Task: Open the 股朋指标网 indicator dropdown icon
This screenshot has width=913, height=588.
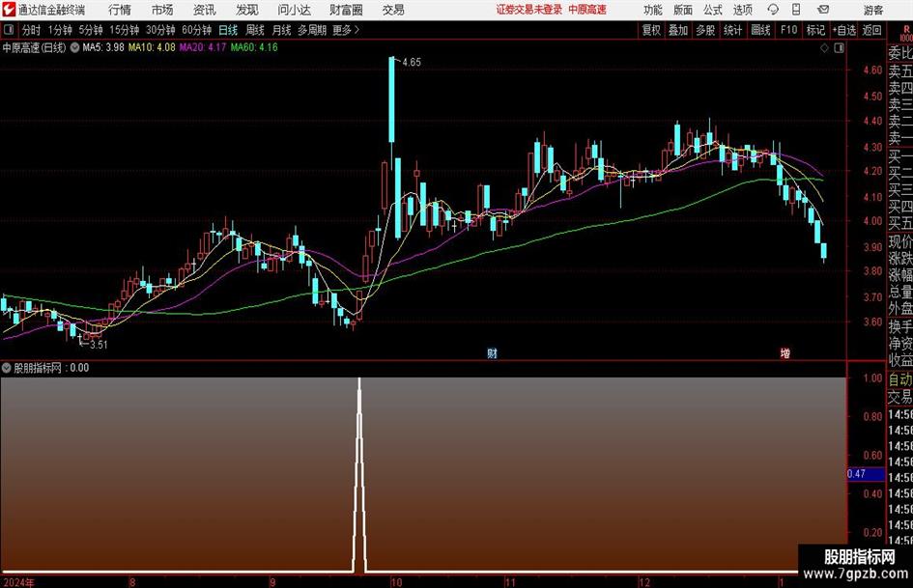Action: 7,368
